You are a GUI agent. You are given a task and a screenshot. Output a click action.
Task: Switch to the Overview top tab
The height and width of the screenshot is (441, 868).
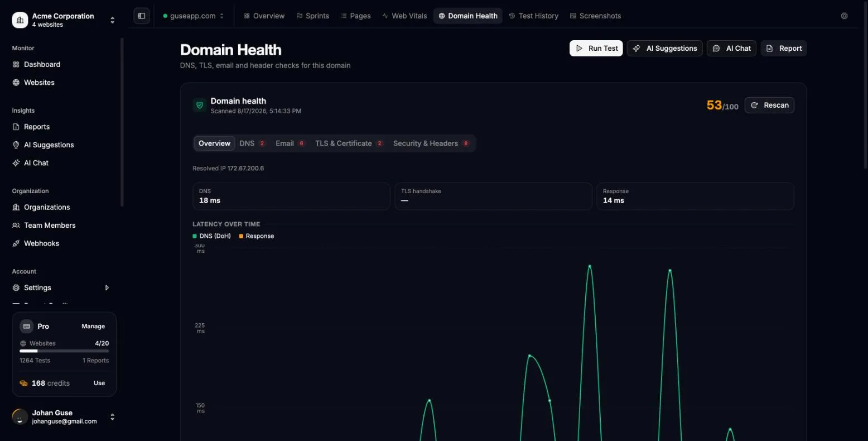pos(264,16)
